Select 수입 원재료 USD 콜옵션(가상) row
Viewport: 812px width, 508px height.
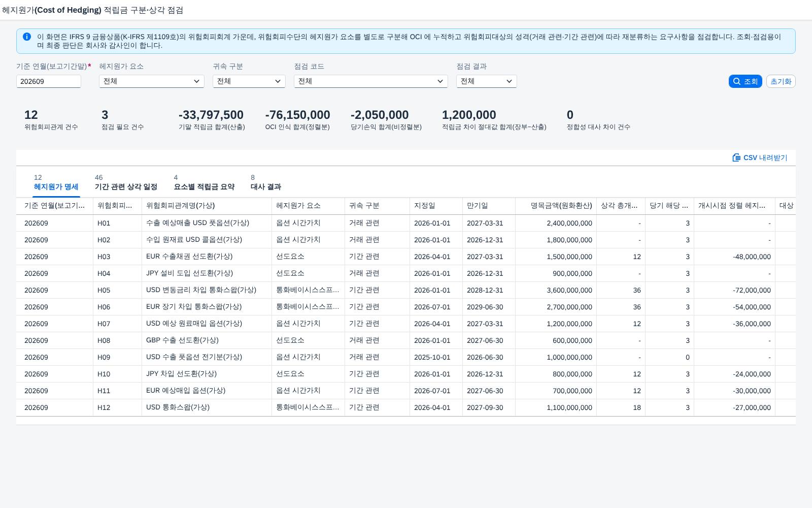point(406,240)
